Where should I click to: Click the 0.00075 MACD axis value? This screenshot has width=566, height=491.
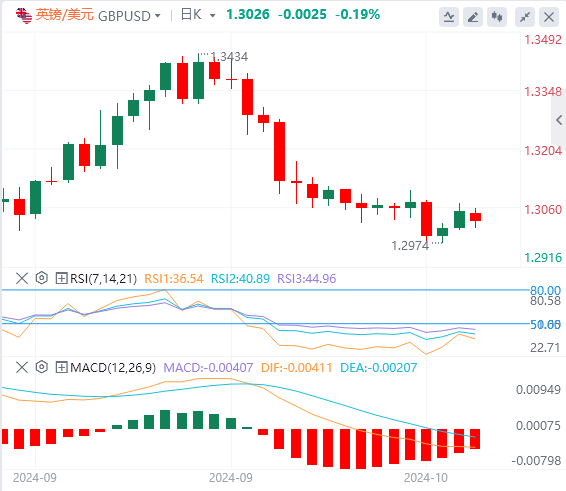coord(538,426)
